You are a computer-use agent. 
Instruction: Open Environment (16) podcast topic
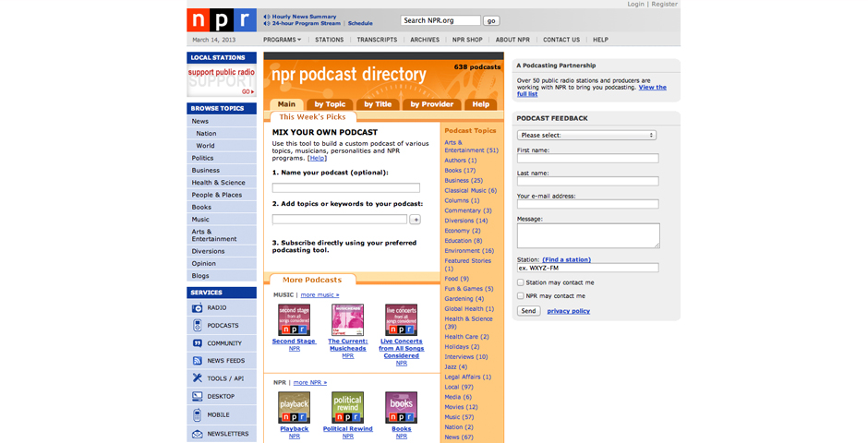click(469, 251)
